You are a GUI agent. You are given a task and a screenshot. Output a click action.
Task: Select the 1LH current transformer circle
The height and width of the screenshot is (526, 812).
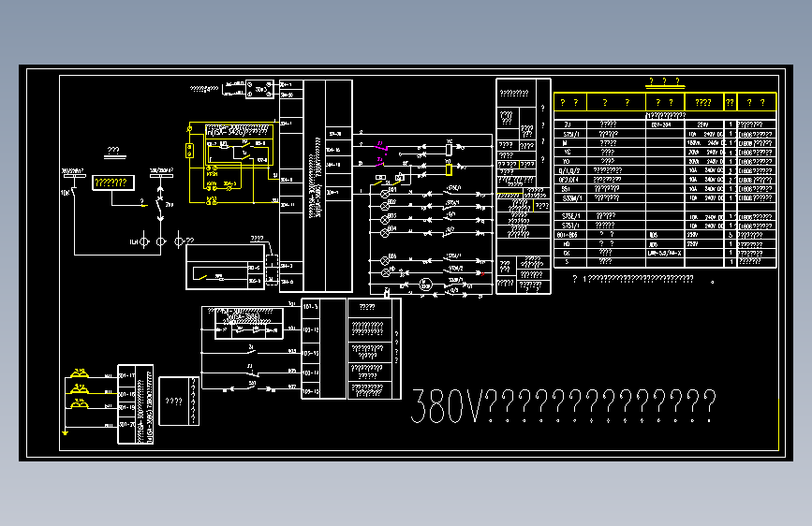[144, 241]
